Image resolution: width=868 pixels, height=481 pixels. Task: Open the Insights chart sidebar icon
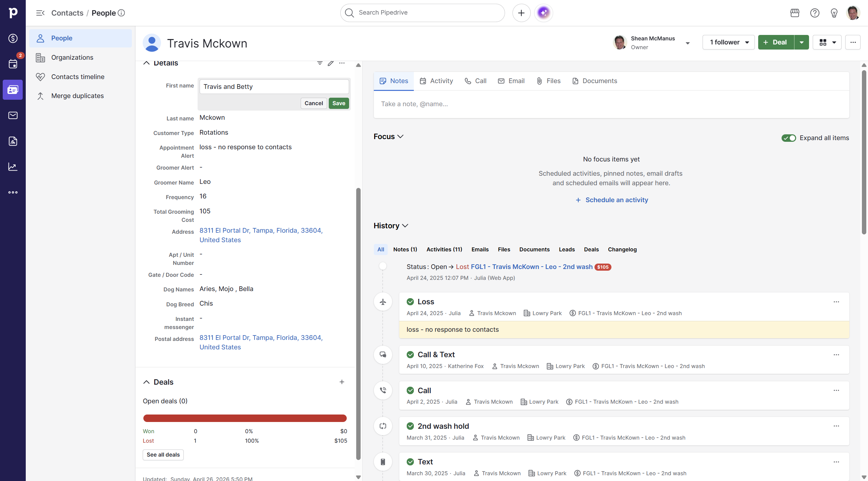13,167
